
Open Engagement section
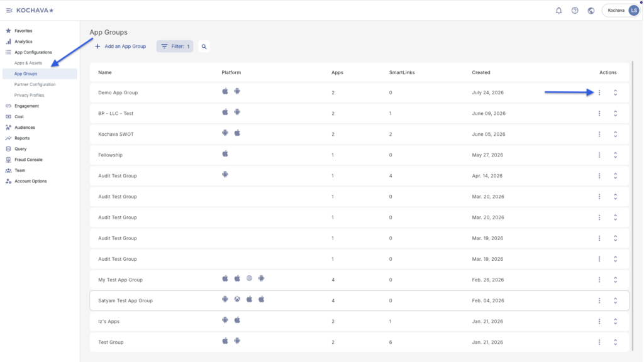coord(26,106)
